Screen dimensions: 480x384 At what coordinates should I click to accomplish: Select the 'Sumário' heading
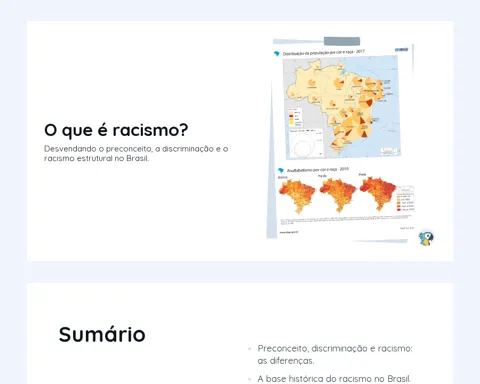tap(102, 334)
